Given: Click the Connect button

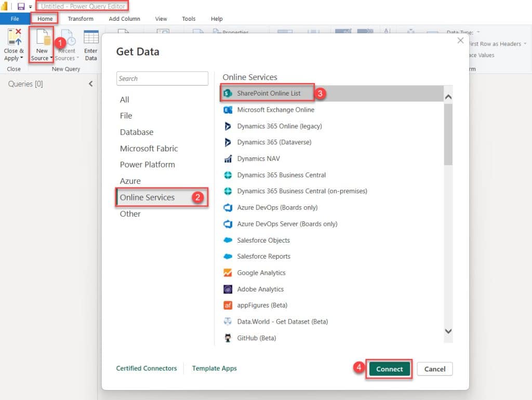Looking at the screenshot, I should [x=389, y=369].
